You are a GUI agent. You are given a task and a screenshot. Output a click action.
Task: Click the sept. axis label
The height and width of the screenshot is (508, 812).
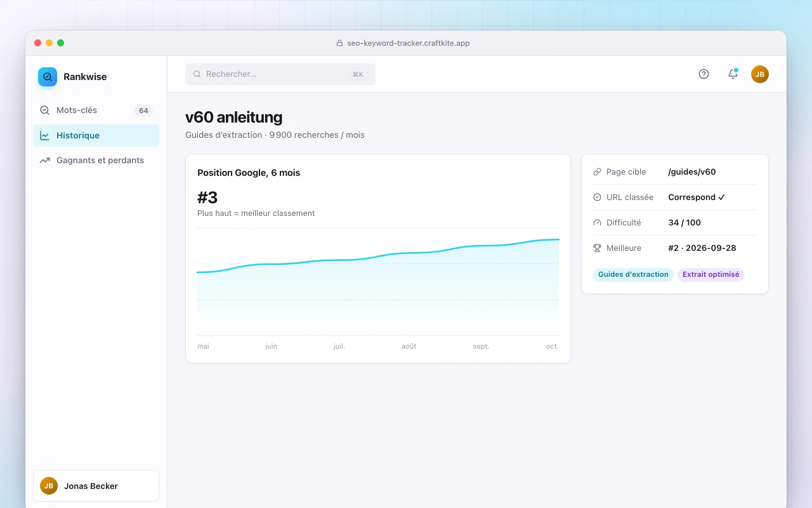pos(481,347)
